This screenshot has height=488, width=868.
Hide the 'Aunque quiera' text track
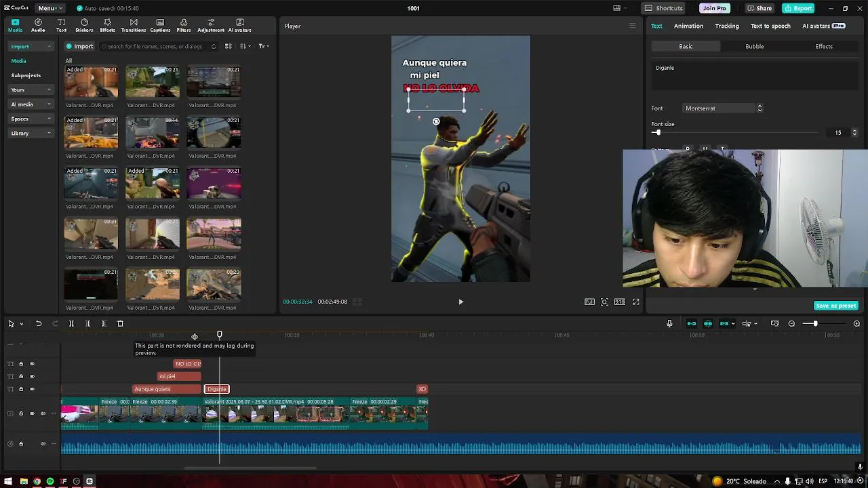[32, 389]
